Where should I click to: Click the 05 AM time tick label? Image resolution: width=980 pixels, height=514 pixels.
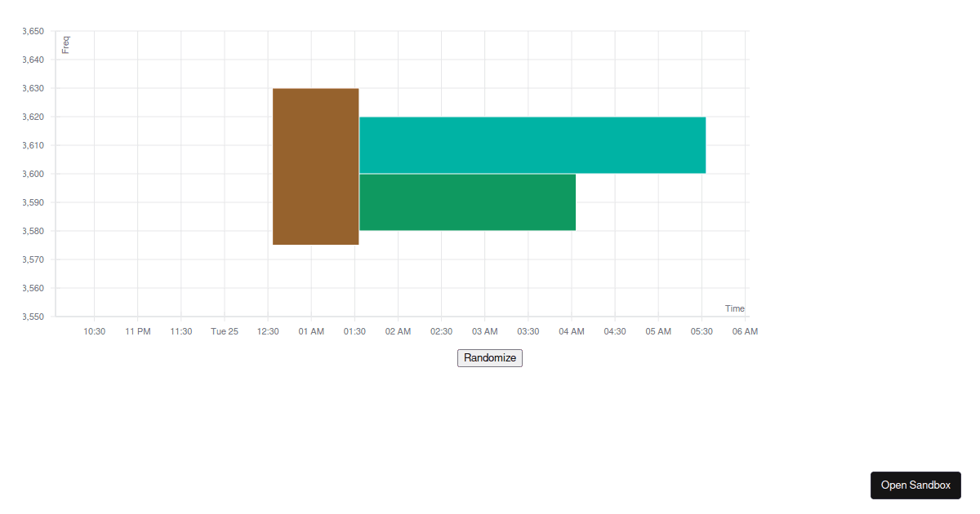[x=658, y=331]
